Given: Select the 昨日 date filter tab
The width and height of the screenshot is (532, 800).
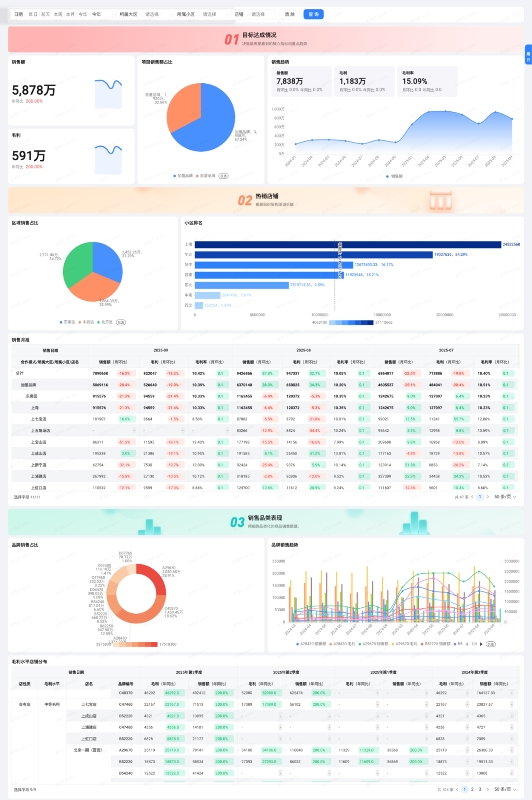Looking at the screenshot, I should point(33,14).
